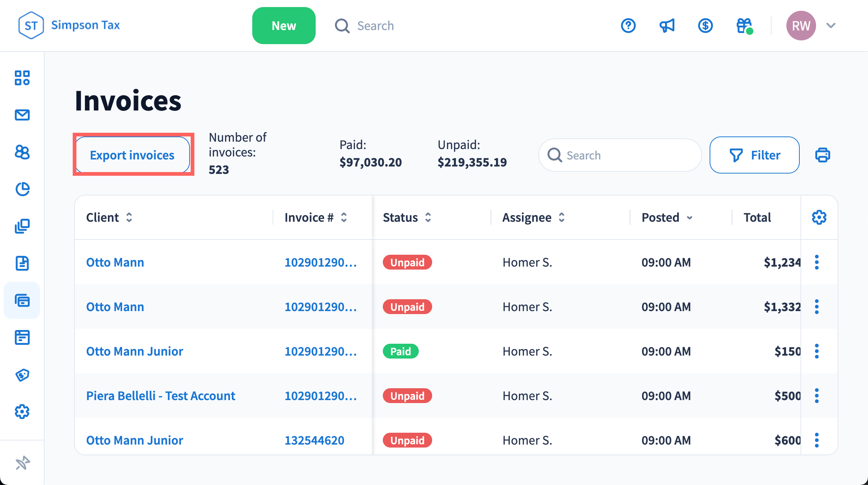Screen dimensions: 868x485
Task: Click the gift rewards icon
Action: pyautogui.click(x=744, y=26)
